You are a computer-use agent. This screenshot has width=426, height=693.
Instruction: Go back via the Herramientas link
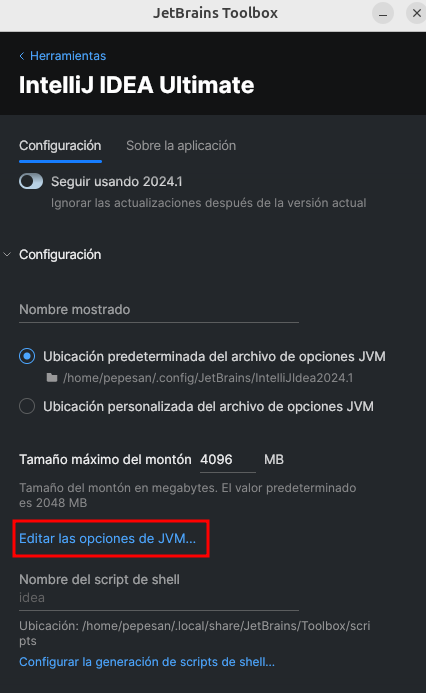tap(68, 56)
